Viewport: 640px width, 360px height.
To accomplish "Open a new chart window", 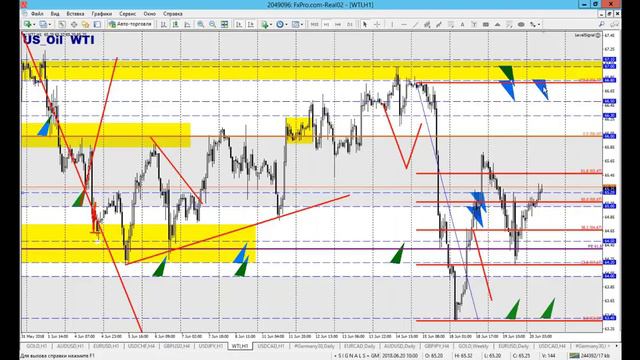I will (x=27, y=24).
